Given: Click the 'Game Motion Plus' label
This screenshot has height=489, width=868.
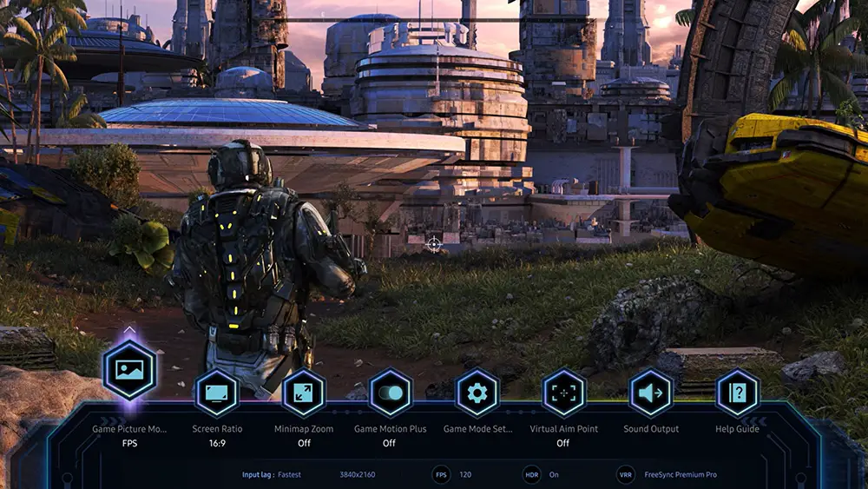Looking at the screenshot, I should (x=391, y=429).
